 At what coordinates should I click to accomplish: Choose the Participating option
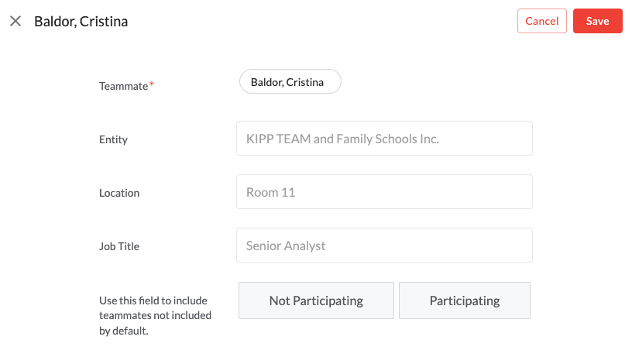(x=465, y=300)
